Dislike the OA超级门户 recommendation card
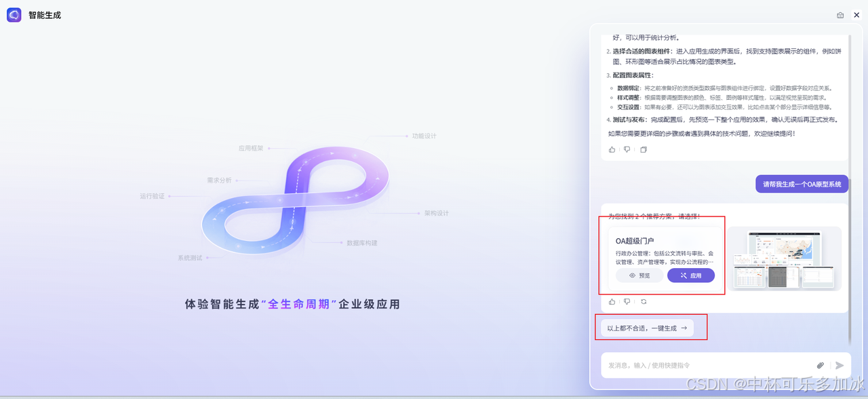Image resolution: width=868 pixels, height=399 pixels. pos(627,301)
